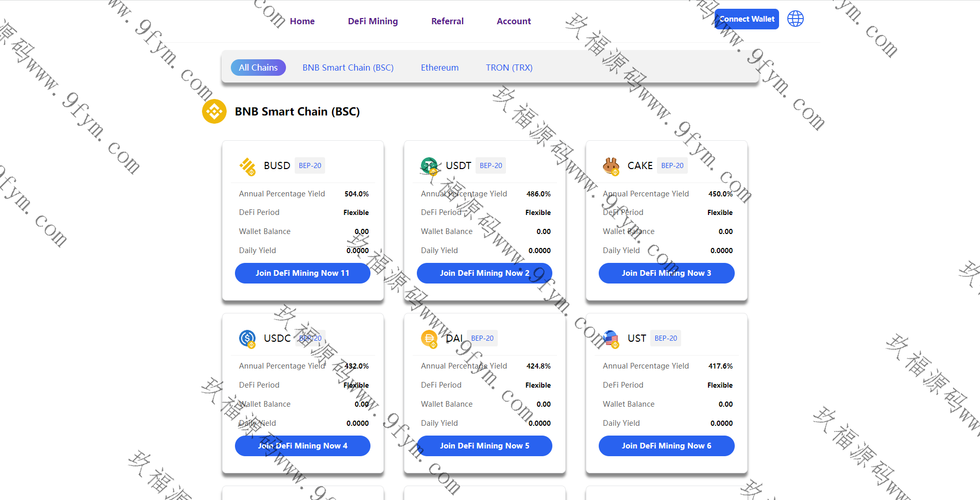Screen dimensions: 980x500
Task: Filter by BNB Smart Chain (BSC) tab
Action: (x=348, y=68)
